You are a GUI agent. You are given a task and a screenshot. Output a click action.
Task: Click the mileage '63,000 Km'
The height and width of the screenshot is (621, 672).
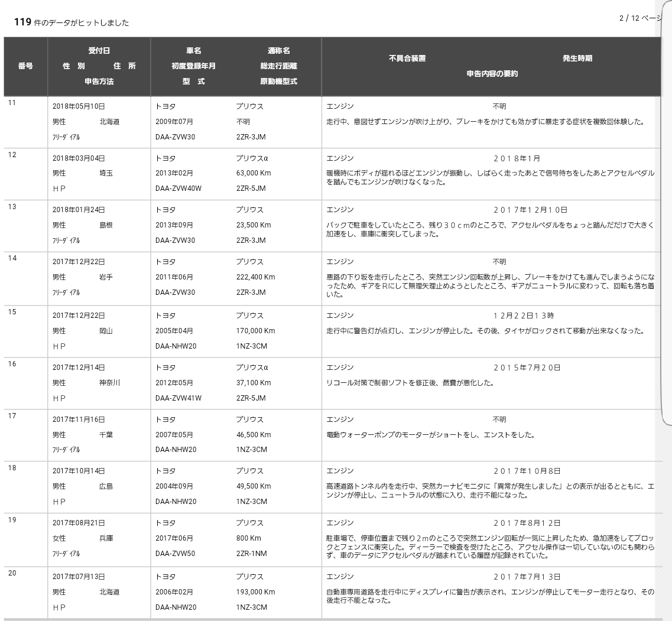(254, 173)
